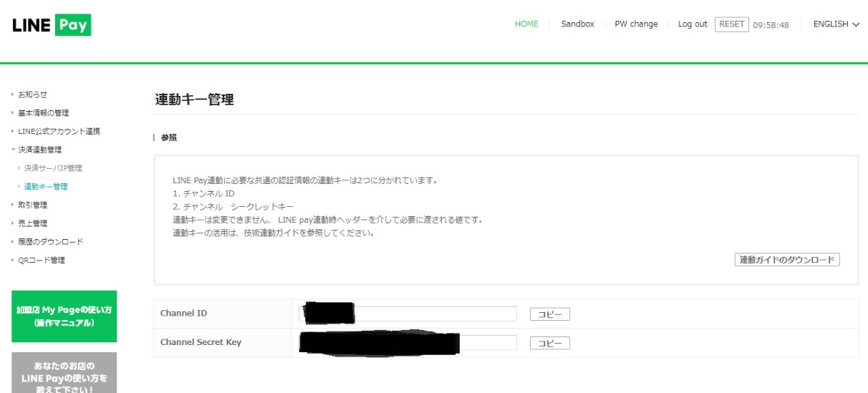Click the session timer 09:58:48
The image size is (868, 393).
click(771, 25)
